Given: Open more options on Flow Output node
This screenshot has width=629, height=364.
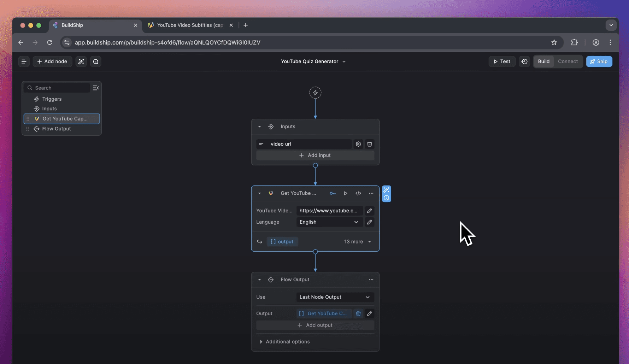Looking at the screenshot, I should point(371,280).
